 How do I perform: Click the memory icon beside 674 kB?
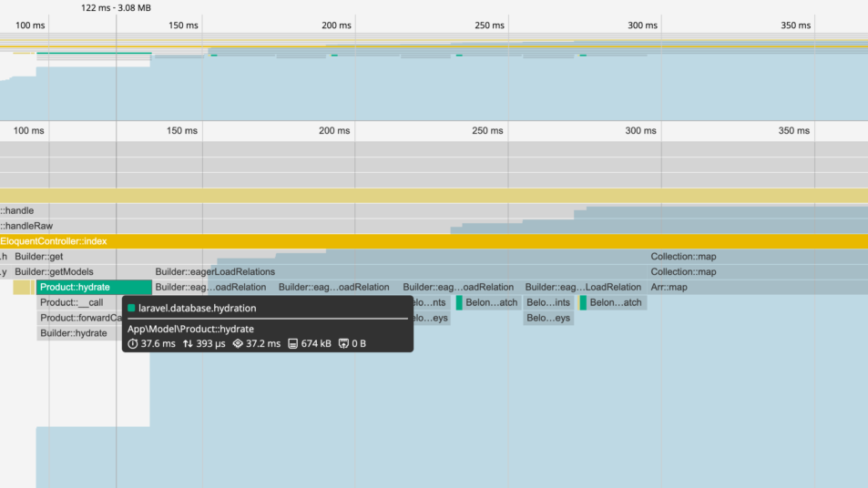coord(293,344)
